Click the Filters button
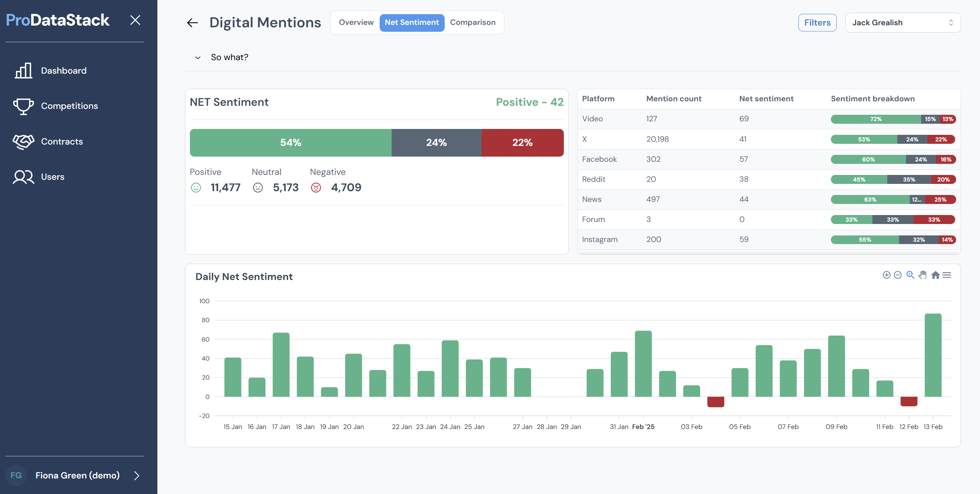Screen dimensions: 980x494 (x=817, y=23)
